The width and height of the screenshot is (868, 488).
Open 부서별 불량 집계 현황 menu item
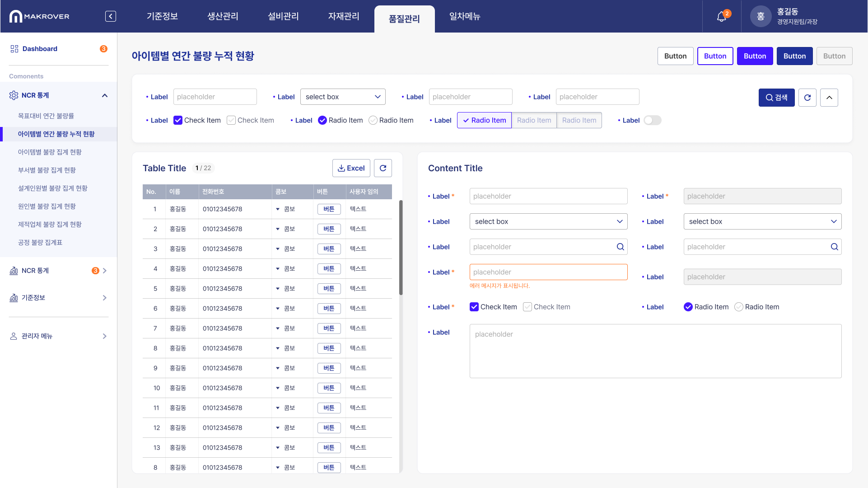(47, 170)
